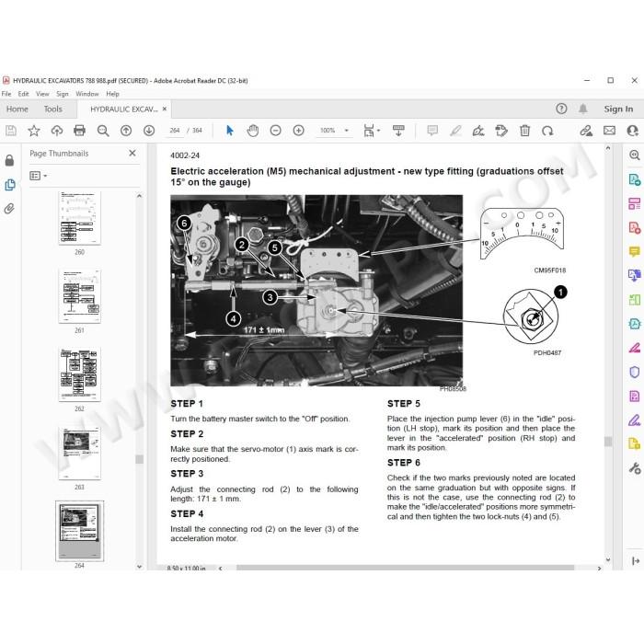Open Edit menu
Viewport: 644px width, 644px height.
point(23,94)
